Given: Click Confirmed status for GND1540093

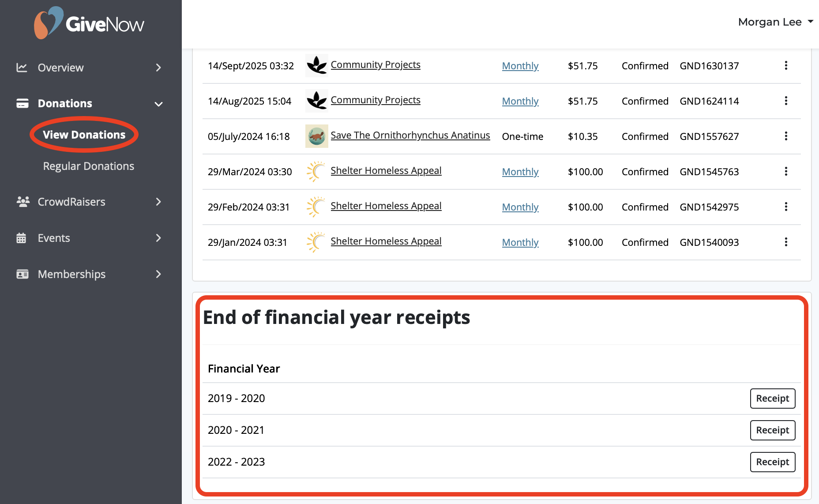Looking at the screenshot, I should pos(645,242).
